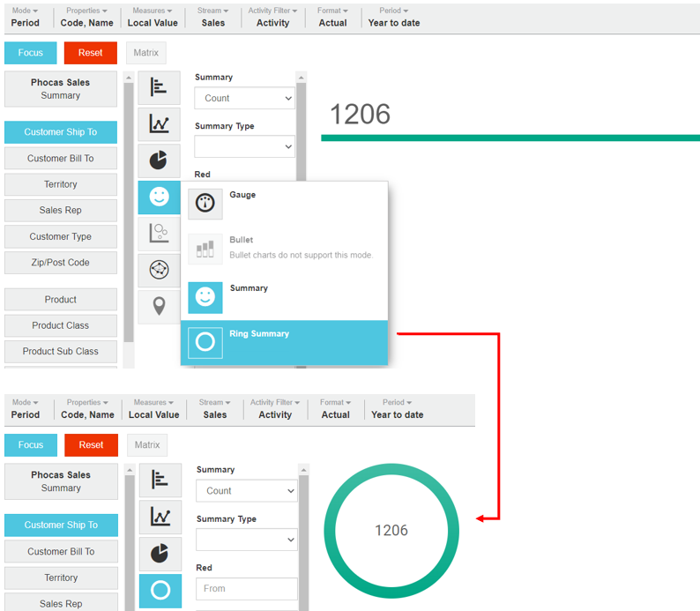Select the bubble scatter chart icon
Image resolution: width=700 pixels, height=611 pixels.
tap(159, 234)
